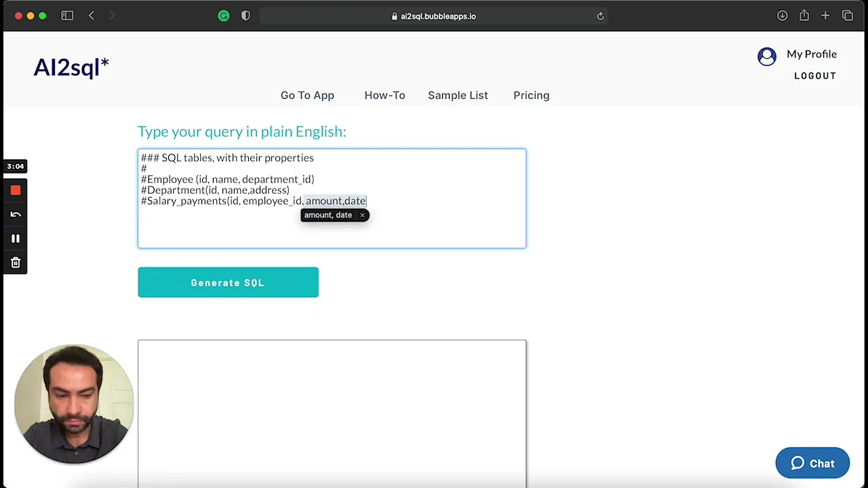Dismiss the amount, date suggestion bubble

[x=362, y=215]
